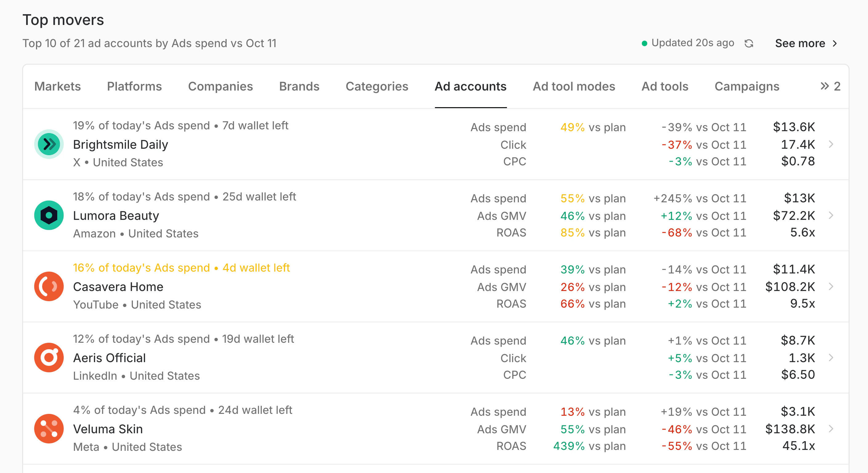The image size is (868, 473).
Task: Click the green updated status dot
Action: coord(645,43)
